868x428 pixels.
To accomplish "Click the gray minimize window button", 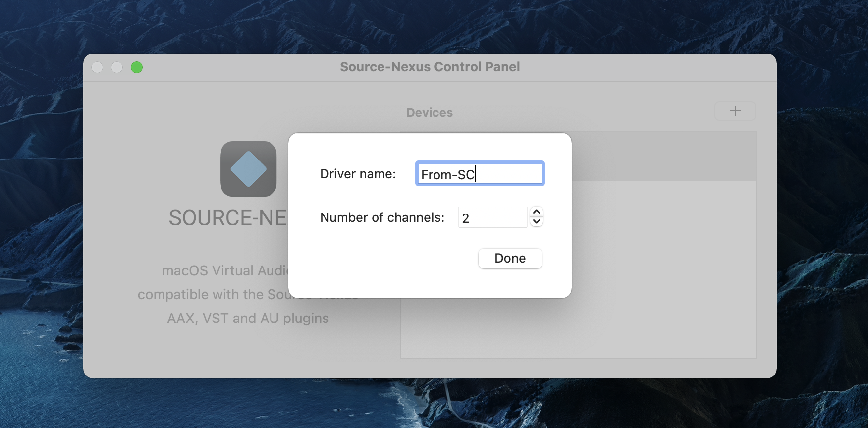I will click(x=117, y=67).
